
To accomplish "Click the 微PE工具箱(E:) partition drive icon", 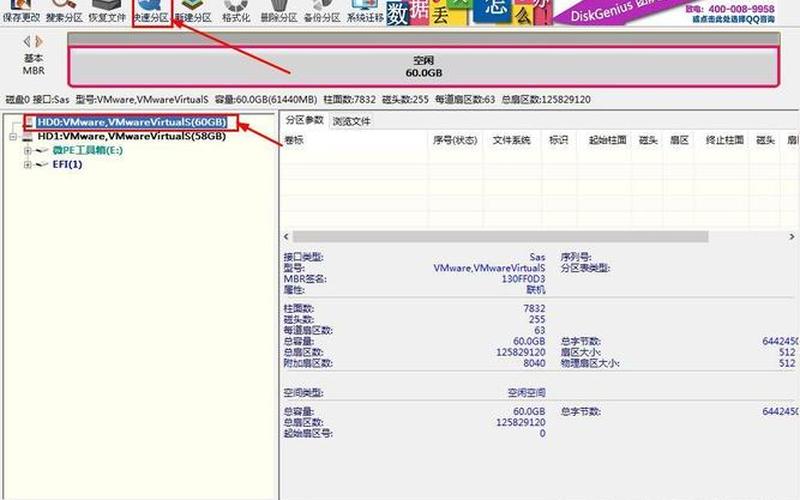I will coord(42,151).
